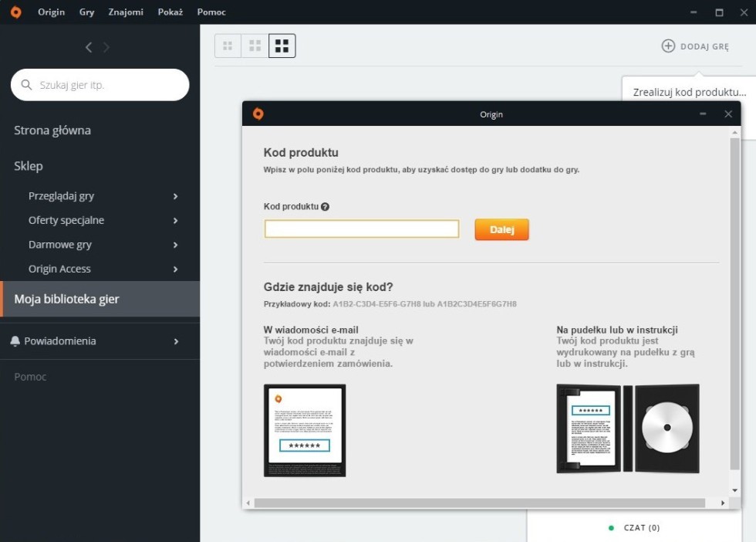
Task: Switch to medium grid tile view
Action: [x=255, y=46]
